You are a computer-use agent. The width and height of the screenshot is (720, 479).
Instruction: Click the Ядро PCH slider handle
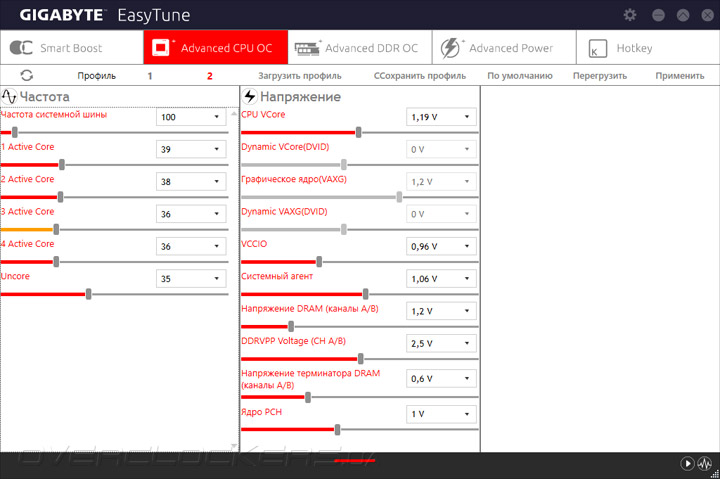pos(338,429)
